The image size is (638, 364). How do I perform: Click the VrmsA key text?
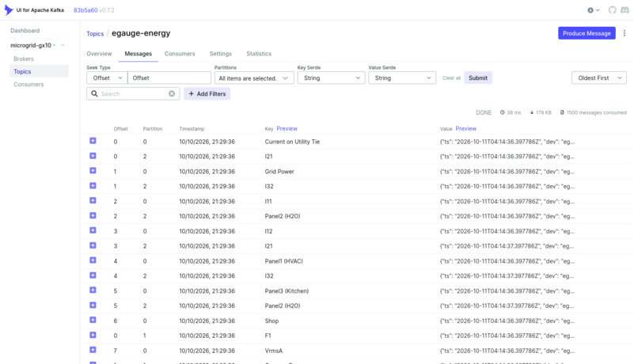[273, 351]
